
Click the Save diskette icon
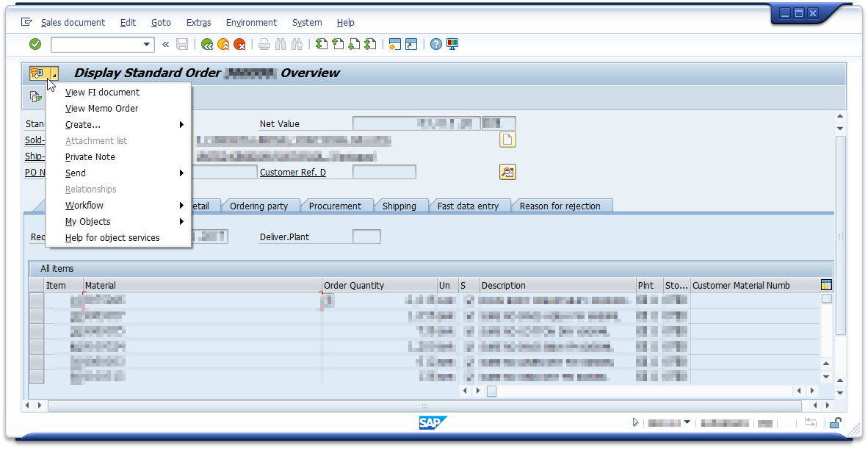click(x=182, y=44)
